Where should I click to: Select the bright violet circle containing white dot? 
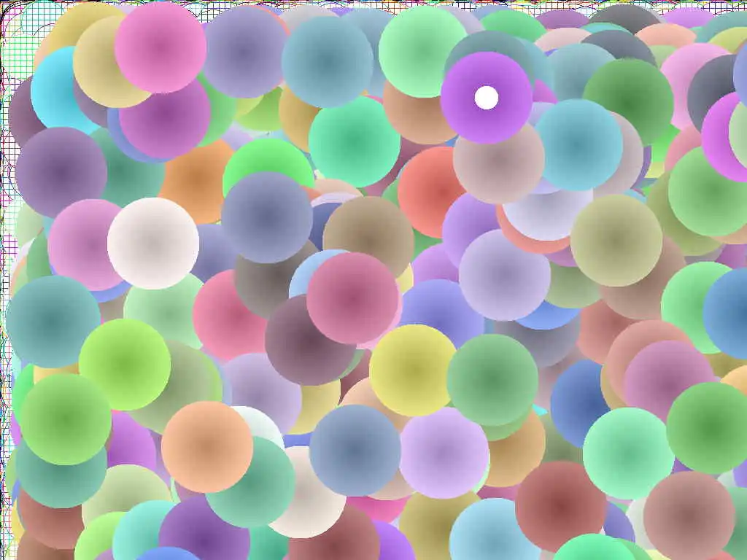coord(487,98)
